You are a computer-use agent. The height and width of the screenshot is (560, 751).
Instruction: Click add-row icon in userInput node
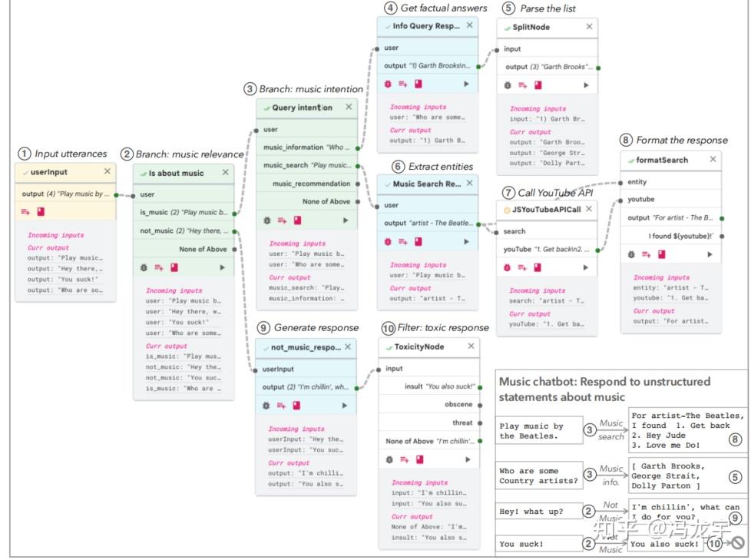[x=25, y=212]
